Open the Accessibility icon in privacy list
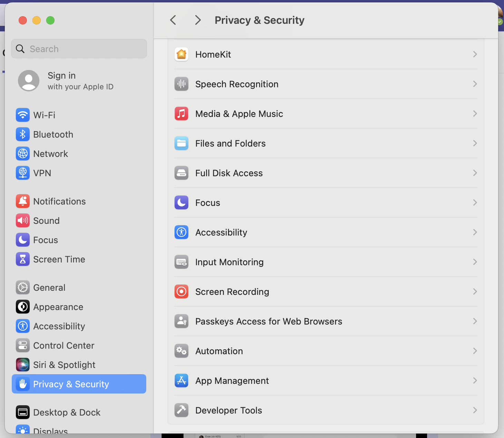 [x=181, y=232]
